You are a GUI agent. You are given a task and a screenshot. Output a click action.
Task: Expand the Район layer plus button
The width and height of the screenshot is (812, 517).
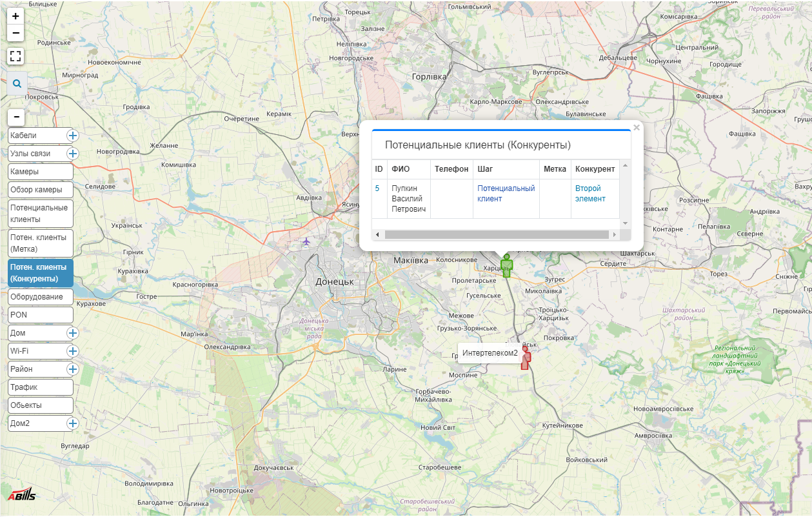coord(73,369)
